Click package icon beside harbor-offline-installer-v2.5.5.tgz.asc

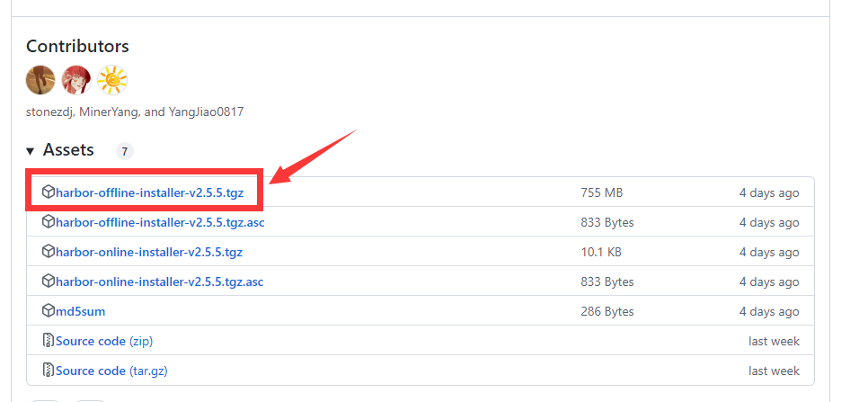tap(49, 222)
